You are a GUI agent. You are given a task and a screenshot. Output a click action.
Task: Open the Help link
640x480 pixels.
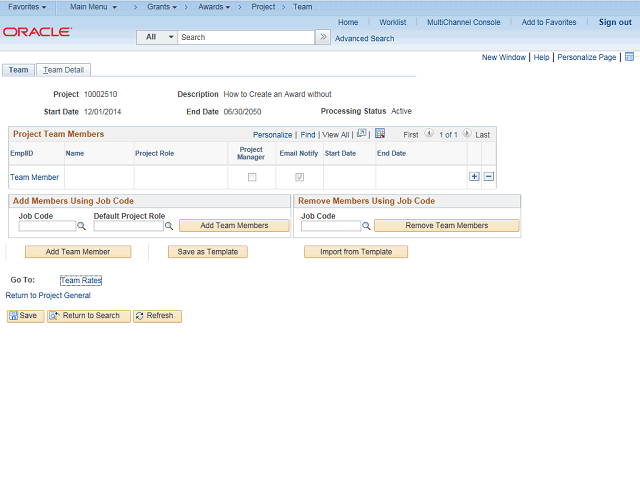coord(541,57)
